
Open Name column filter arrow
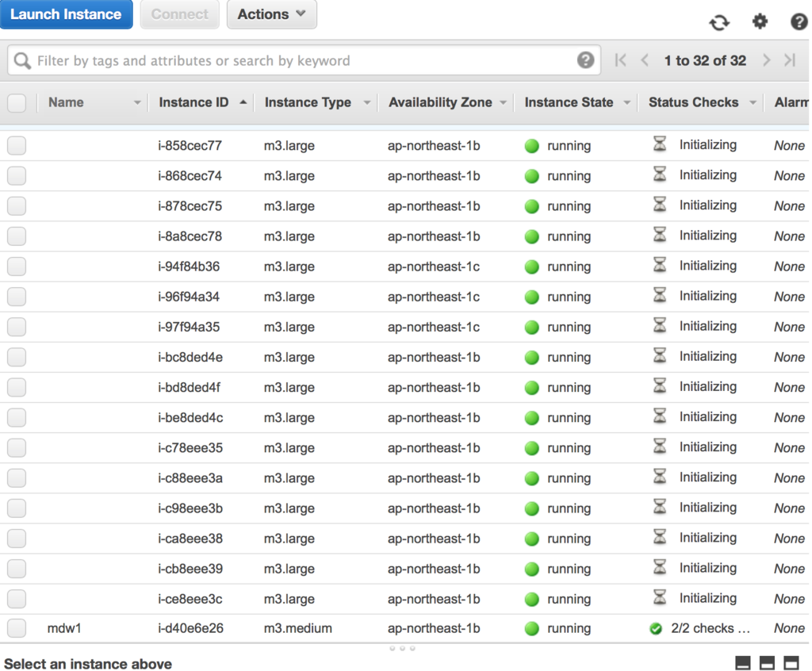136,102
